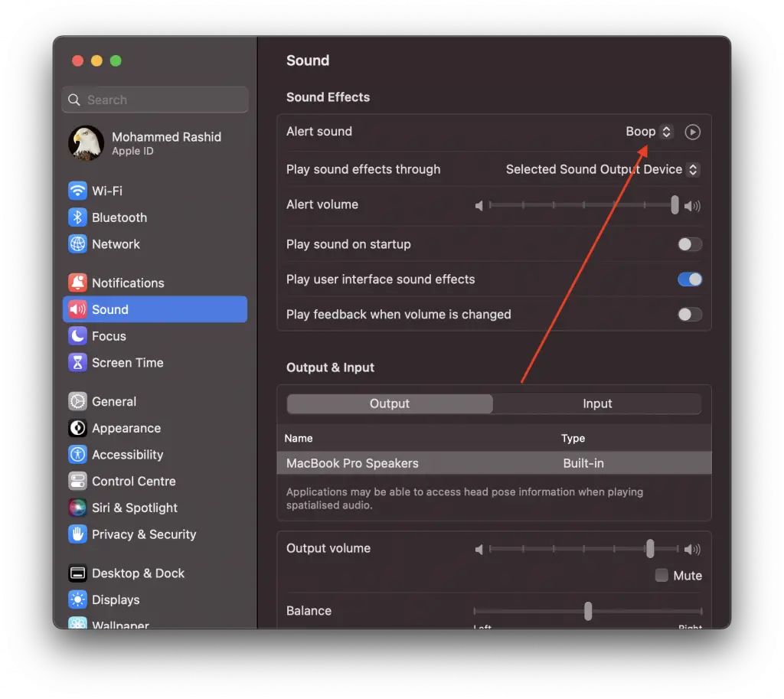Adjust the Output volume slider

click(x=650, y=549)
